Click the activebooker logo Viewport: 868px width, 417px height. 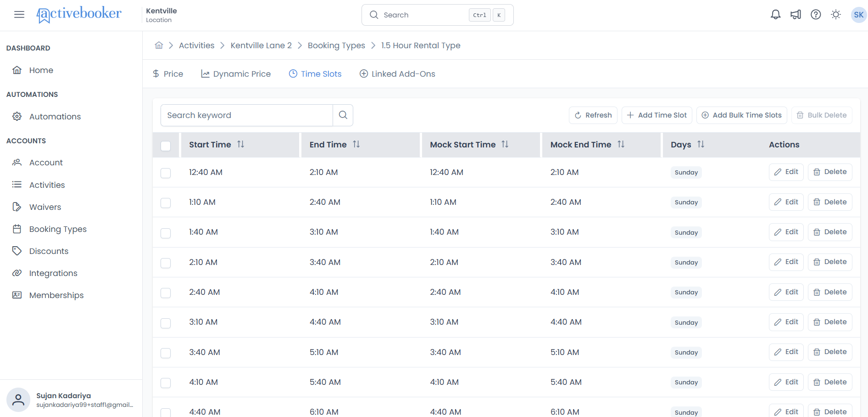(x=79, y=15)
